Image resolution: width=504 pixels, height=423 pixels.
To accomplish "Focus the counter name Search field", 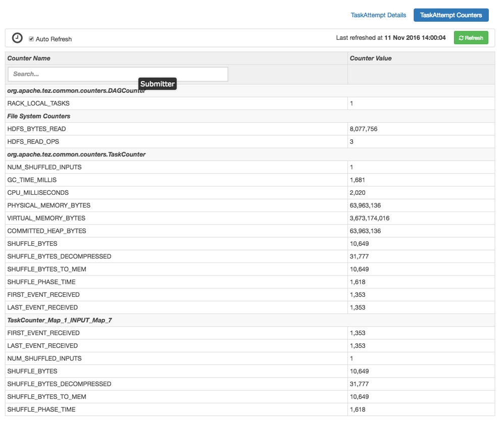I will click(118, 74).
